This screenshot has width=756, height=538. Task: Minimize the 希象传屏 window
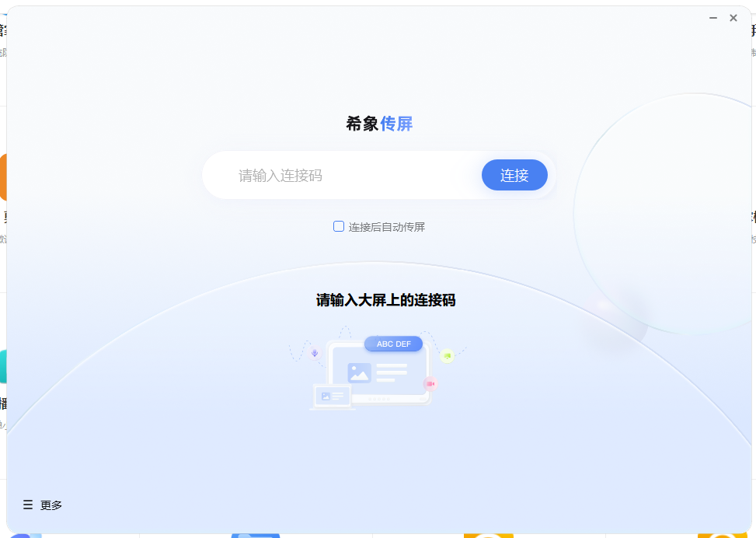713,18
